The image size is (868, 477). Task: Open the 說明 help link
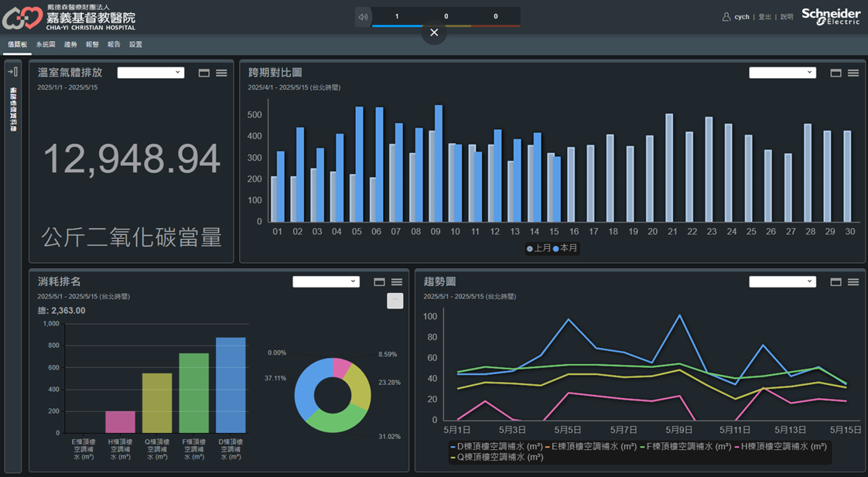pos(787,17)
